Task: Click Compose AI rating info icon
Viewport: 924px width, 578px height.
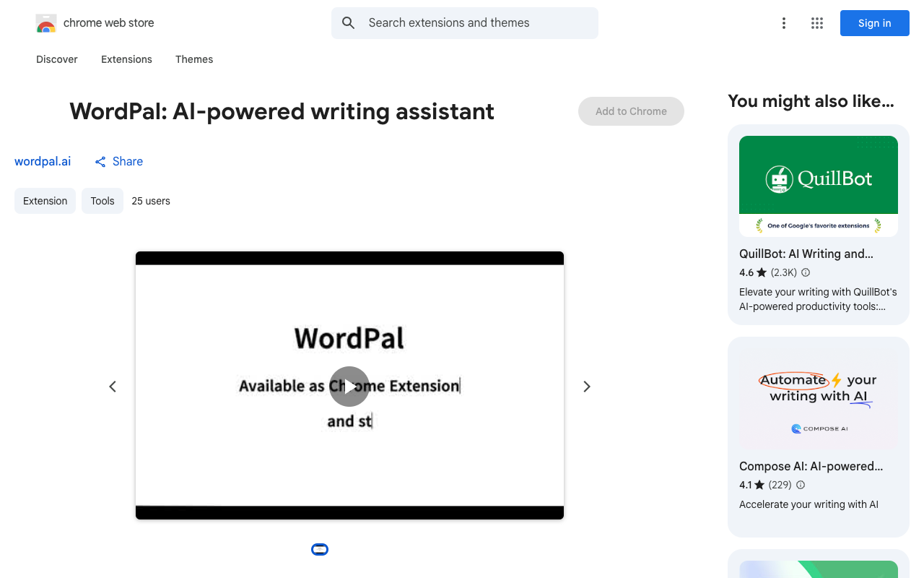Action: point(801,485)
